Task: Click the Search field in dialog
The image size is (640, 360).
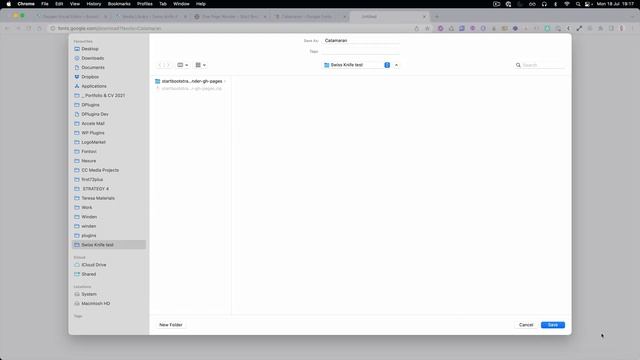Action: tap(540, 65)
